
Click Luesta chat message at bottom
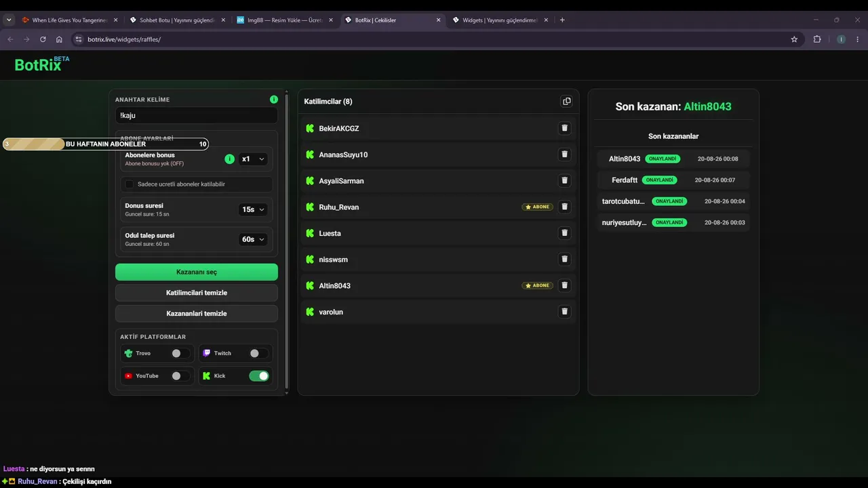click(49, 469)
